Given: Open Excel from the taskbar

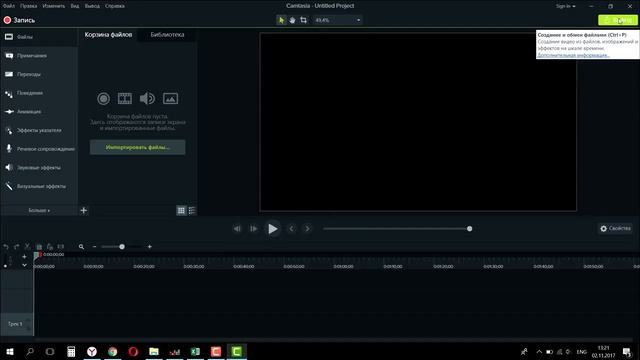Looking at the screenshot, I should tap(195, 351).
